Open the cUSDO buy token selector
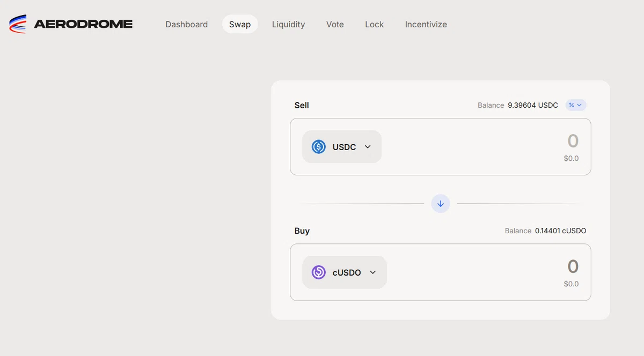Image resolution: width=644 pixels, height=356 pixels. pos(345,272)
